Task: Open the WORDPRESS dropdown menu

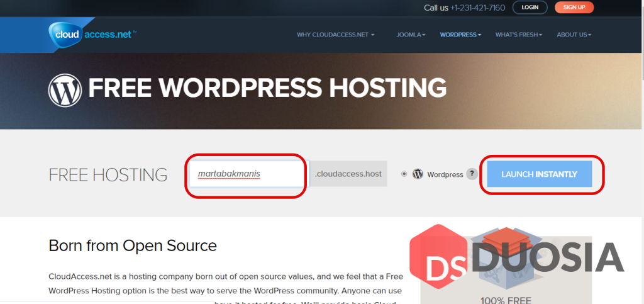Action: point(460,35)
